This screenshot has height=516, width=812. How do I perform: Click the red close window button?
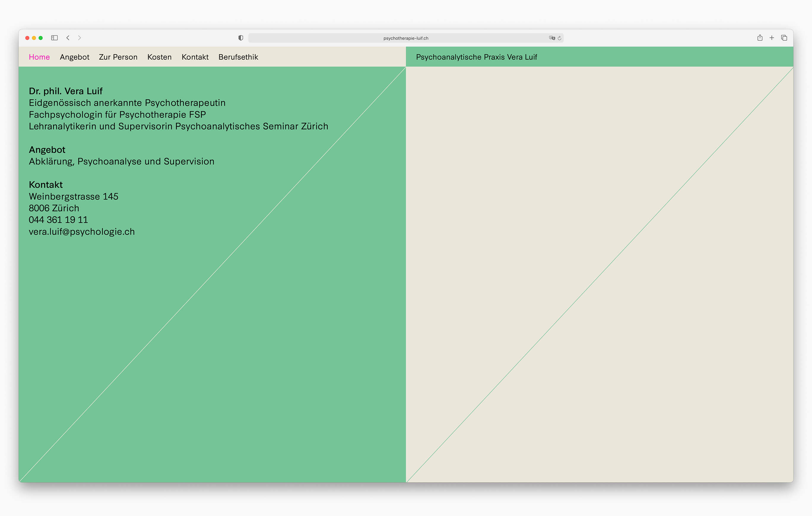[x=27, y=38]
